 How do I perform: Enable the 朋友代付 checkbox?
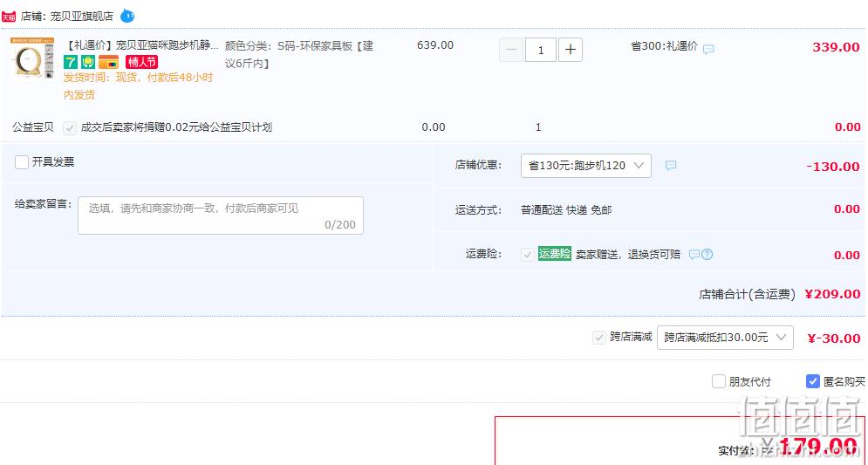click(x=719, y=381)
